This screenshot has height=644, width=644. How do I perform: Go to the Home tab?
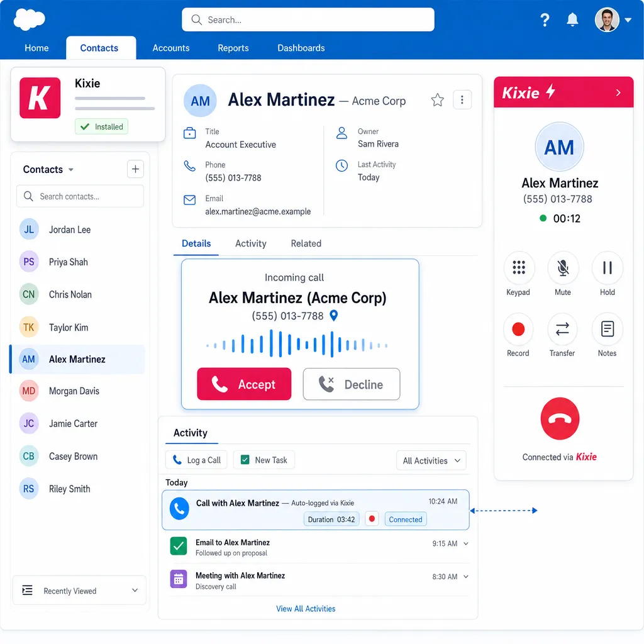36,48
